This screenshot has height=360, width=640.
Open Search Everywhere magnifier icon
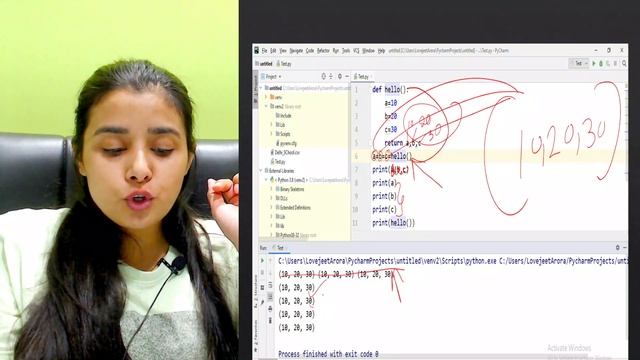pos(624,64)
